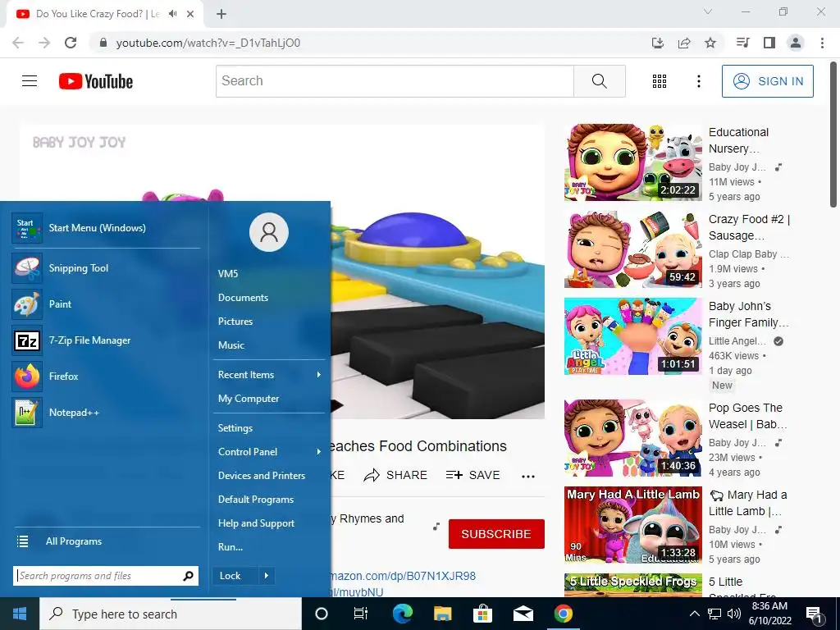Select Start Menu (Windows) entry icon
840x630 pixels.
27,228
